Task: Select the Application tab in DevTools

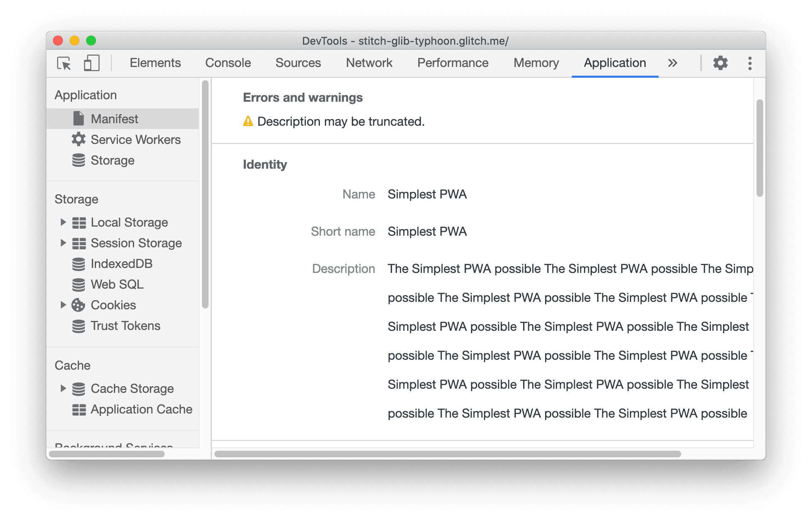Action: point(615,63)
